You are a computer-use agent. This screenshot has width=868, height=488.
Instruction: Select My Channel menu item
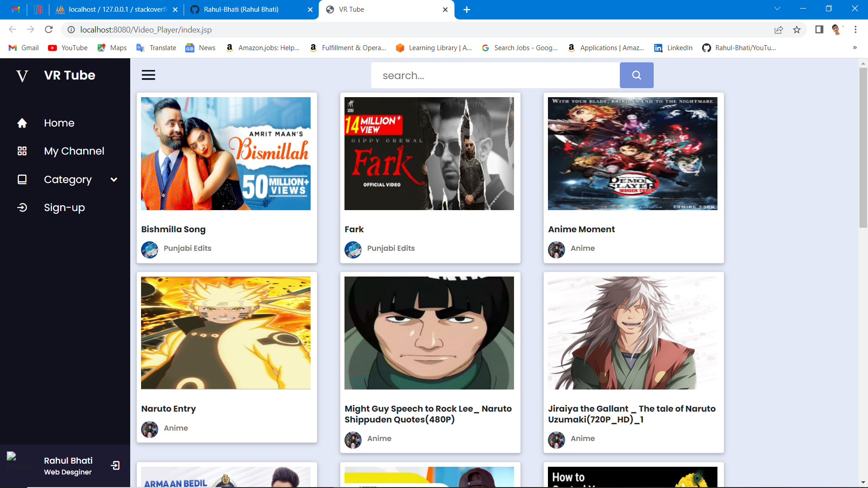click(74, 151)
